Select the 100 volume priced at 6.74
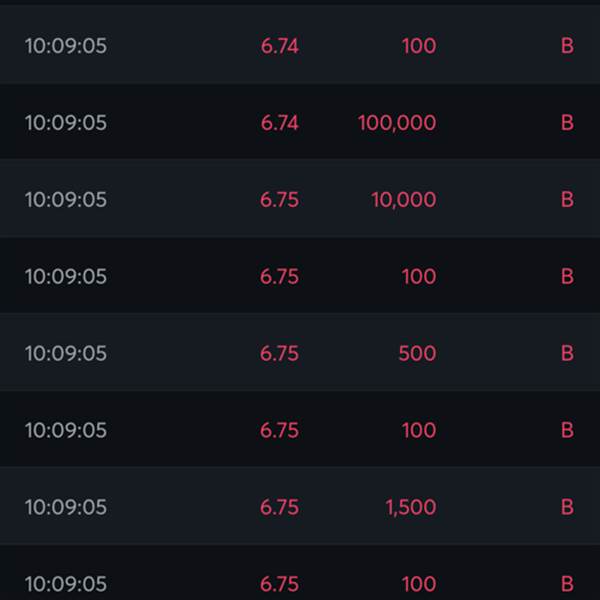Screen dimensions: 600x600 tap(419, 46)
